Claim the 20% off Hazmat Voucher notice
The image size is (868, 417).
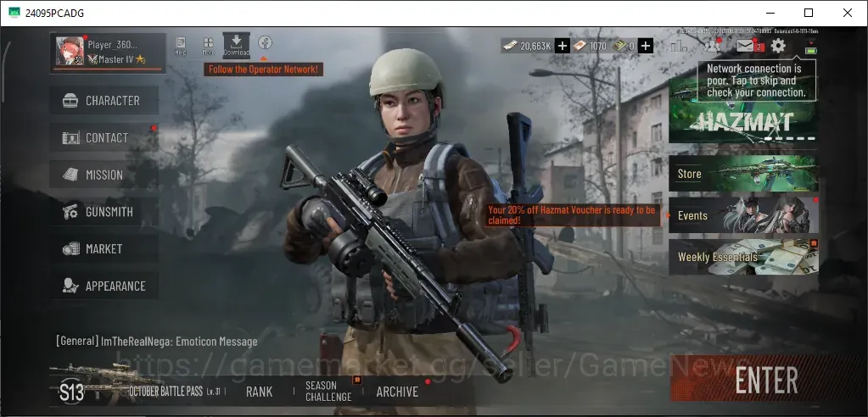tap(573, 215)
